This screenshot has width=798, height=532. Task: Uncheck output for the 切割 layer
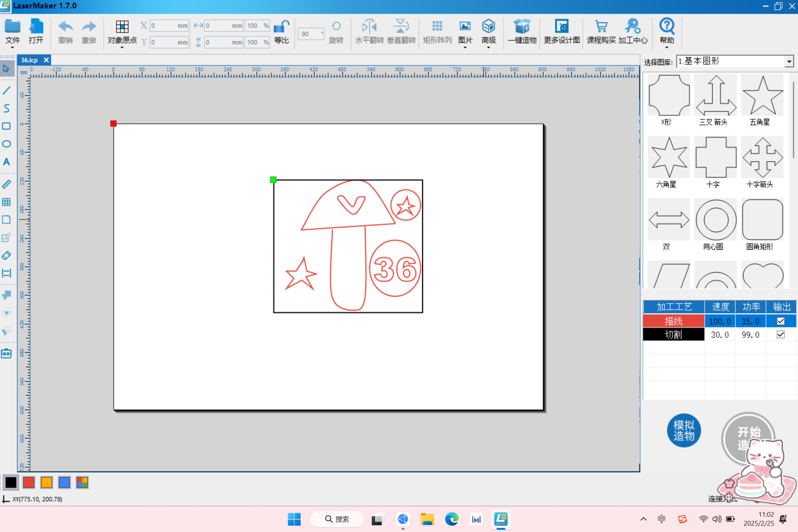pos(781,335)
